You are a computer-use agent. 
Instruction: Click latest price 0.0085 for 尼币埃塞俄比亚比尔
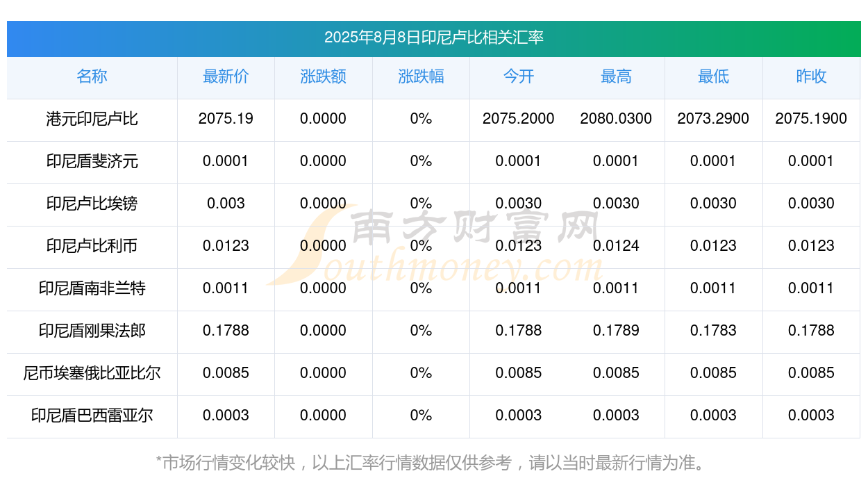[x=226, y=373]
